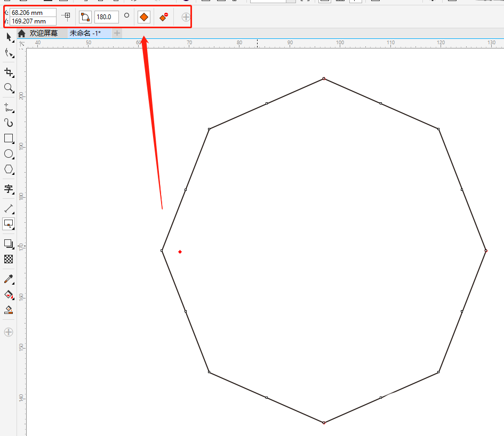
Task: Select the Smart Fill tool
Action: point(9,310)
